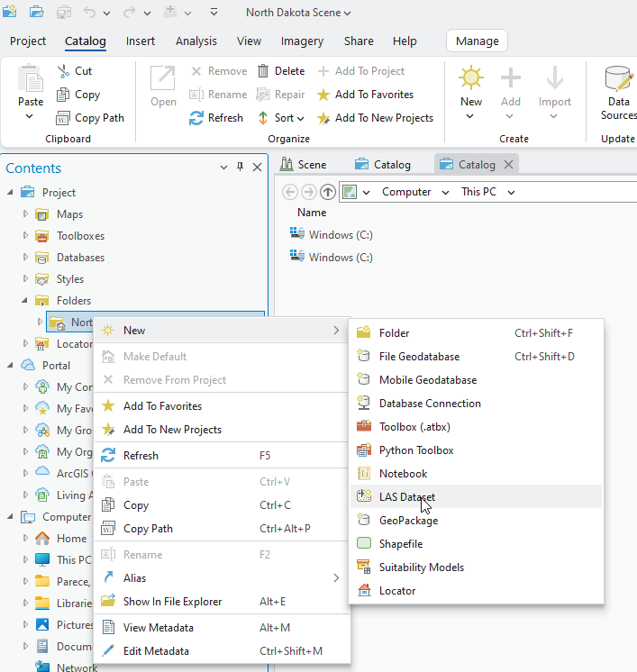Close the active Catalog view tab

coord(508,165)
